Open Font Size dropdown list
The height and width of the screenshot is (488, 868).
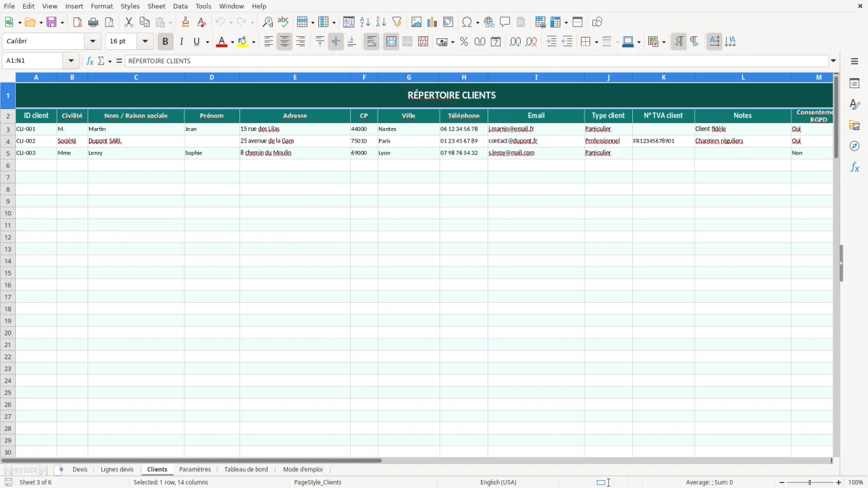(145, 42)
